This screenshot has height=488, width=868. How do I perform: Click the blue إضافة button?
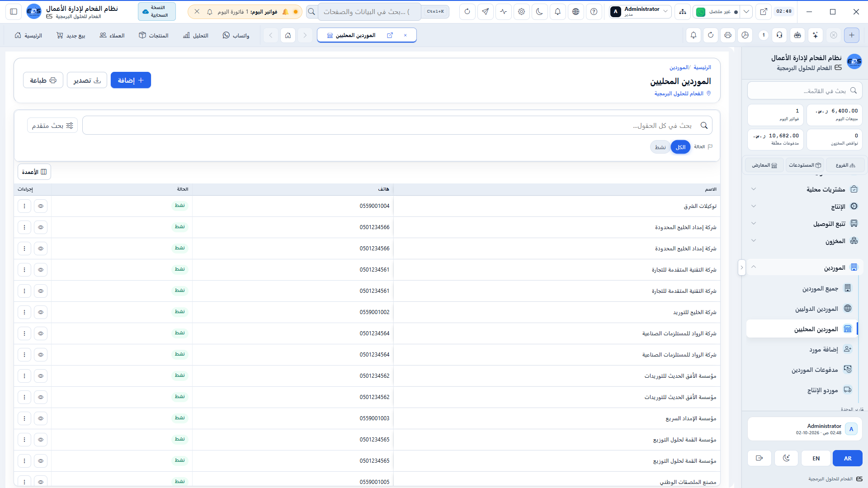click(131, 80)
